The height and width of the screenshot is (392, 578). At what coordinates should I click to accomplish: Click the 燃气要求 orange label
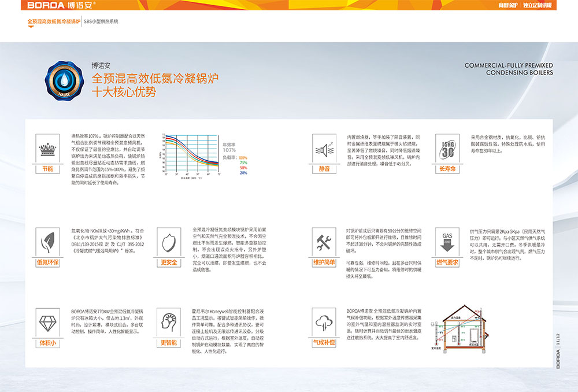pos(447,262)
